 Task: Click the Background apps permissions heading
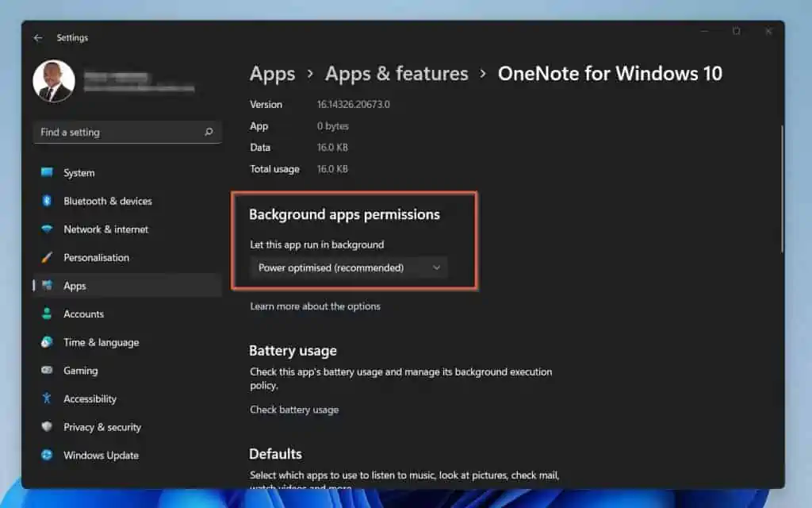(x=344, y=214)
